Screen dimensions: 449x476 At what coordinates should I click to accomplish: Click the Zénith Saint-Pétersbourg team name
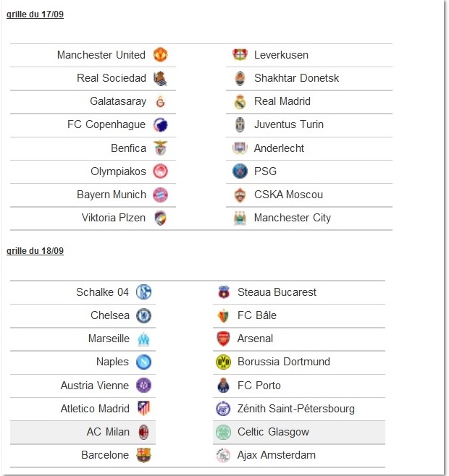296,409
